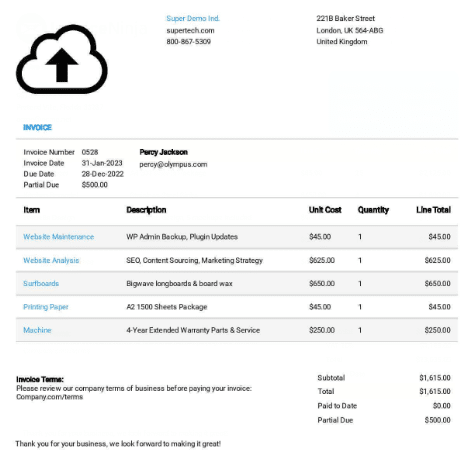Screen dimensions: 469x470
Task: Click the cloud upload logo icon
Action: (62, 59)
